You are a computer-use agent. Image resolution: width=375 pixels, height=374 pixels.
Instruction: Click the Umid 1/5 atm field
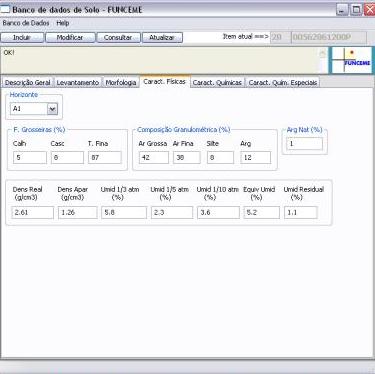point(172,212)
